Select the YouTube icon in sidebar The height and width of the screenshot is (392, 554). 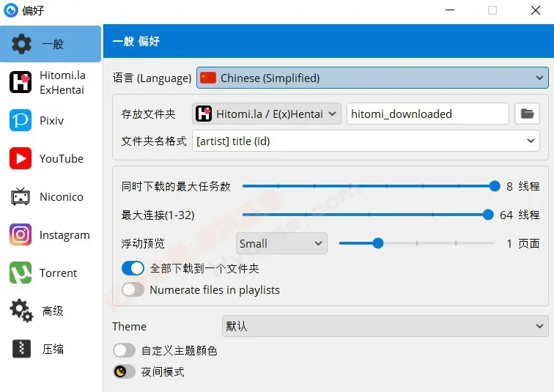coord(21,158)
